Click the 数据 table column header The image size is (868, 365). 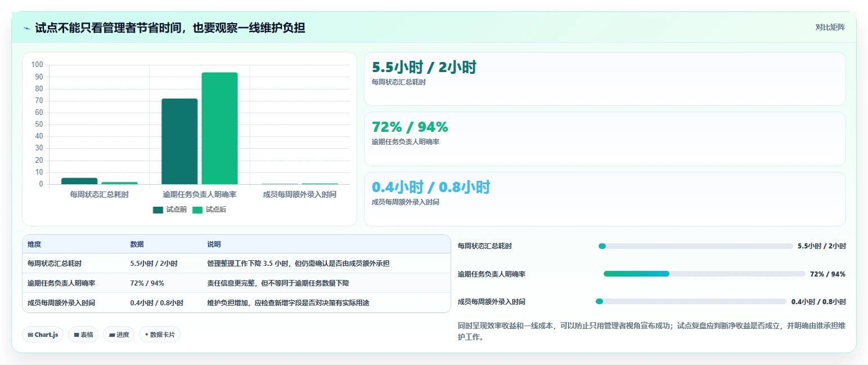tap(137, 244)
